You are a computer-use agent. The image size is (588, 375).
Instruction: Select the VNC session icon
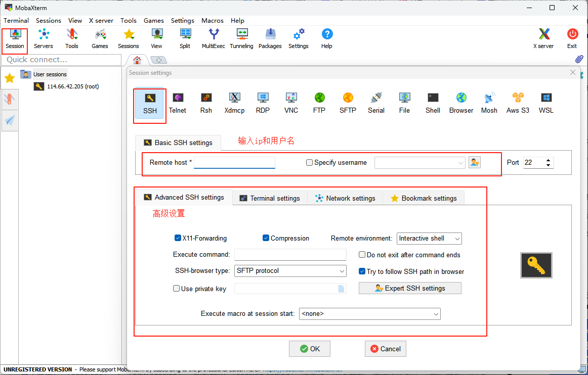pyautogui.click(x=291, y=103)
